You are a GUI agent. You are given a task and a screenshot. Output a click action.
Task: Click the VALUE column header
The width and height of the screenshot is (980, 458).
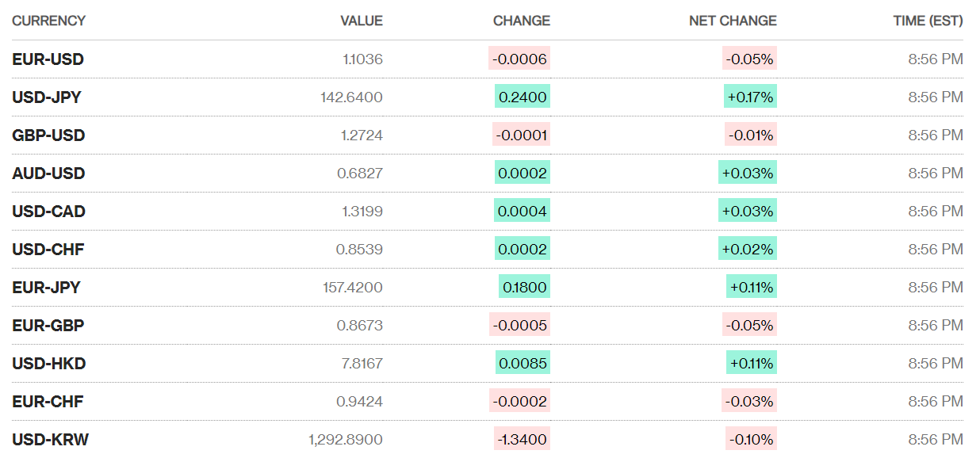(361, 21)
